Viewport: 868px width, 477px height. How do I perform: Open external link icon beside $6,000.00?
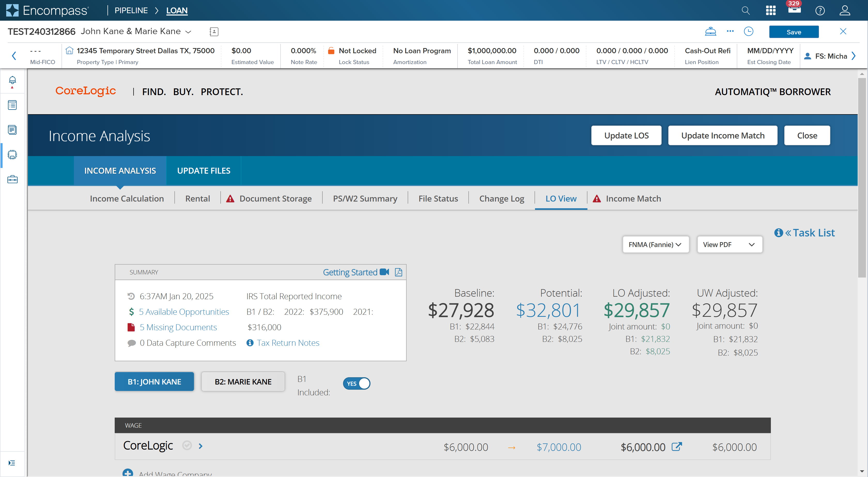point(677,447)
